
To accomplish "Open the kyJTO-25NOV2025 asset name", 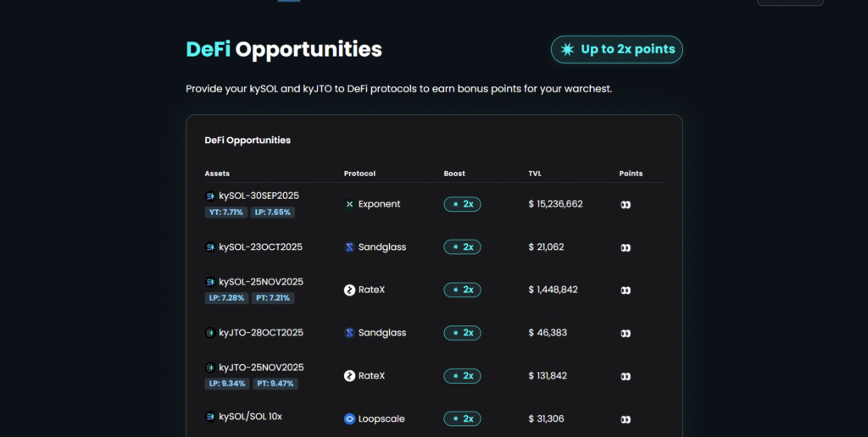I will pyautogui.click(x=261, y=368).
